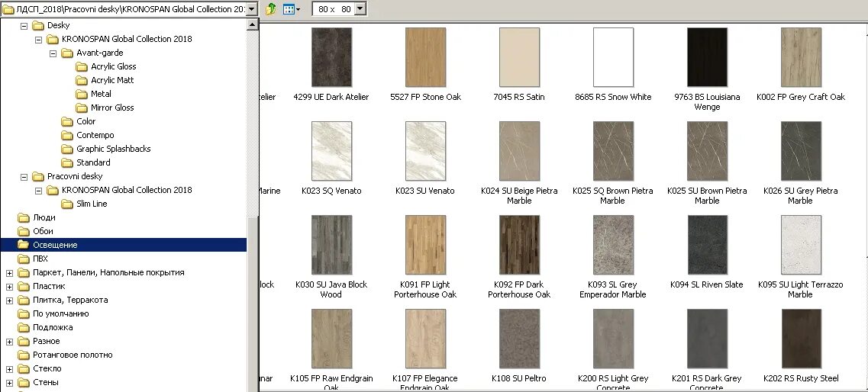Collapse KRONOSPAN Global Collection 2018 under Pracovni desky

(38, 190)
